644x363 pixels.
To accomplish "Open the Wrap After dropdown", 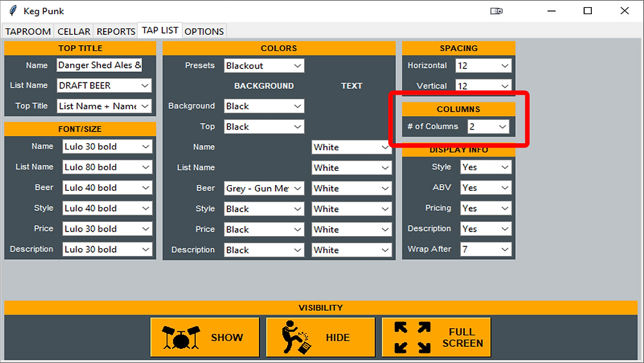I will pos(486,249).
